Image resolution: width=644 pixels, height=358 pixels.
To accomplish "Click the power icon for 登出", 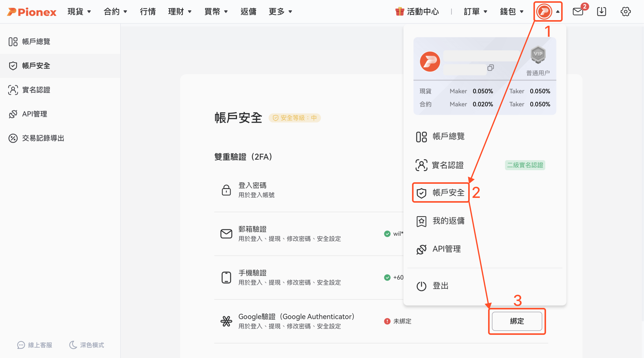I will click(421, 286).
